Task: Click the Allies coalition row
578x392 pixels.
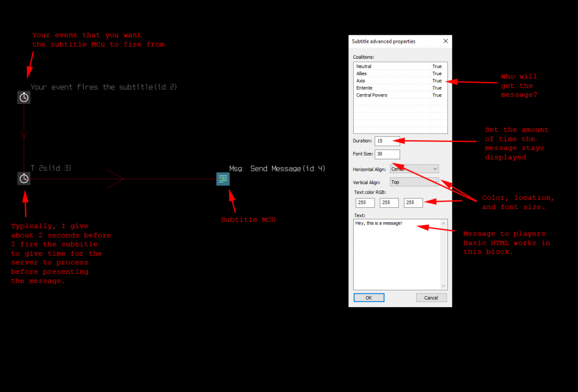Action: pos(401,74)
